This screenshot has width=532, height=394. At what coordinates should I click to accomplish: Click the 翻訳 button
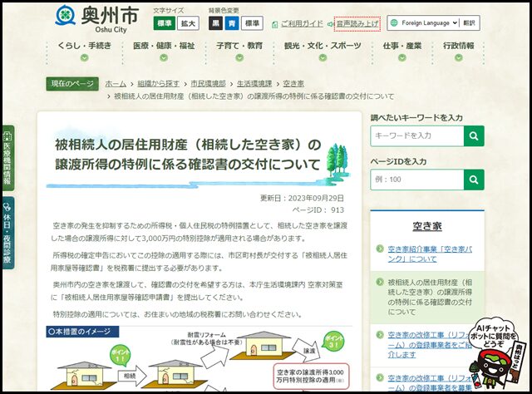point(469,23)
